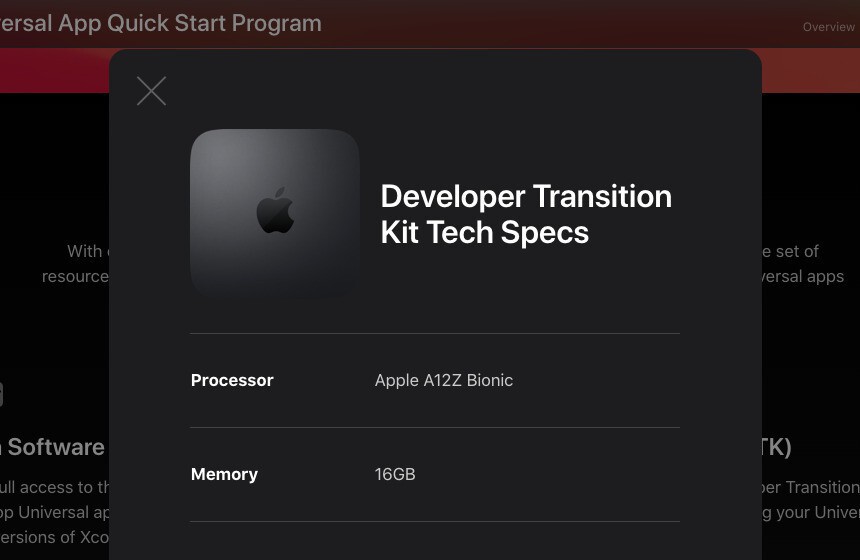Click the Apple logo on the Mac mini
The image size is (860, 560).
275,210
